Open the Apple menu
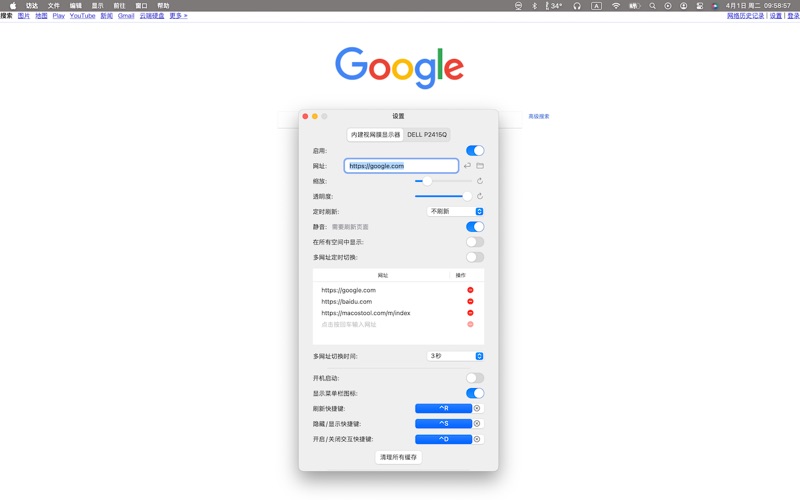 13,6
